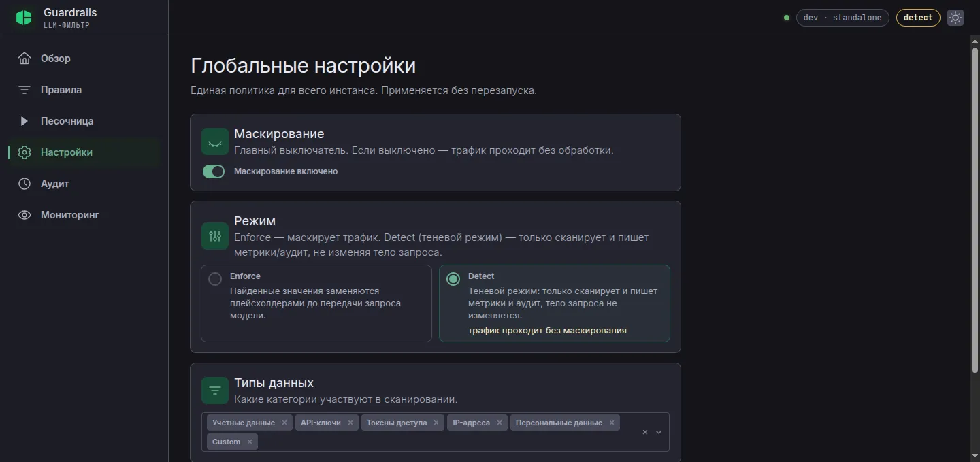The image size is (980, 462).
Task: Click the трафик проходит без маскирования note
Action: [547, 331]
